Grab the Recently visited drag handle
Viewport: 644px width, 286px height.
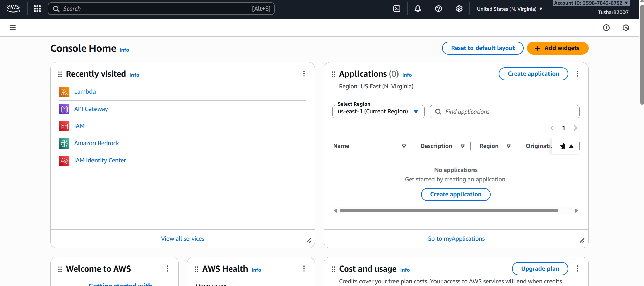point(60,74)
